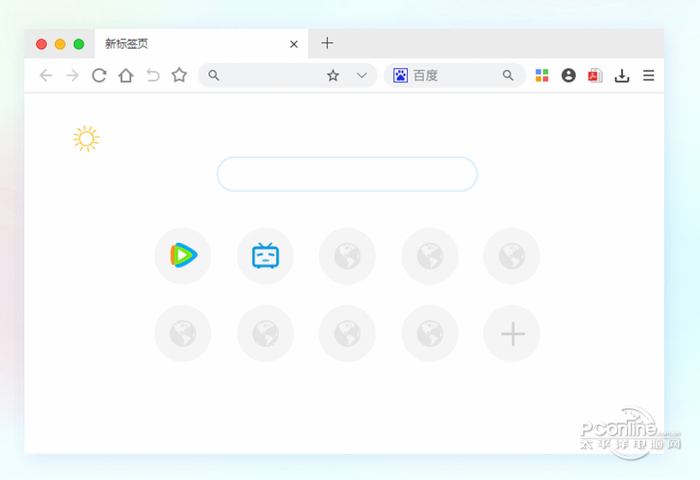Click the yellow minimize button
The width and height of the screenshot is (700, 480).
(x=60, y=44)
